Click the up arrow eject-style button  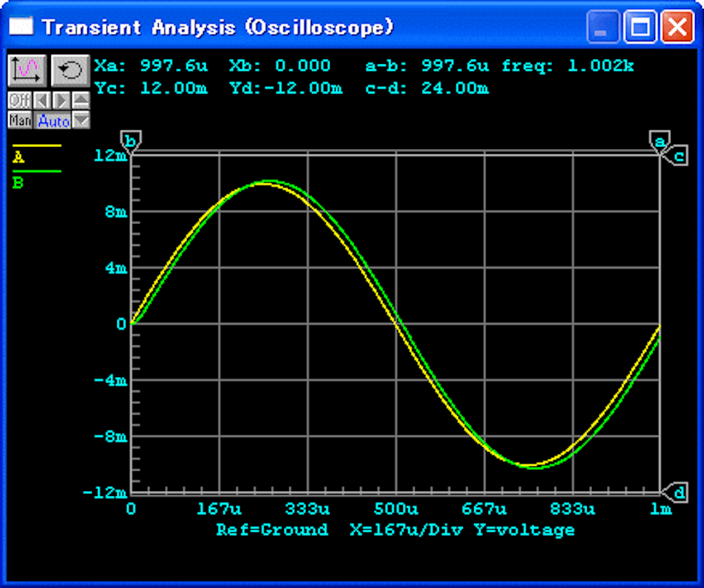[x=81, y=100]
